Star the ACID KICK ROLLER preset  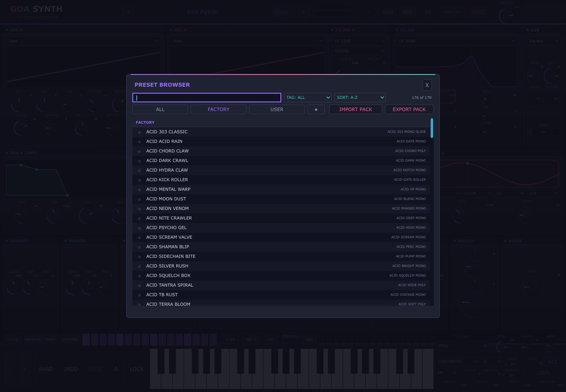(139, 180)
